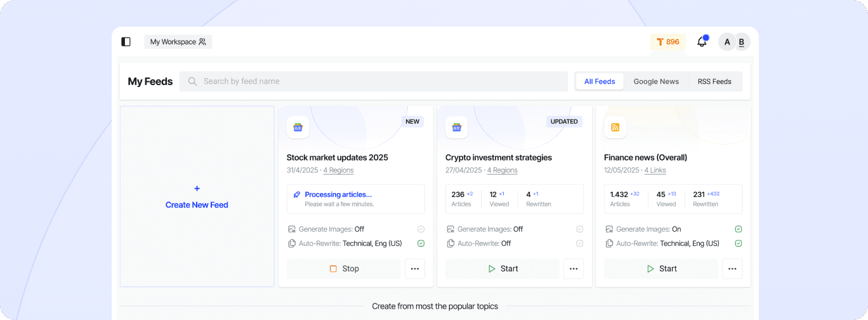Switch to the RSS Feeds tab
This screenshot has width=868, height=320.
tap(714, 81)
